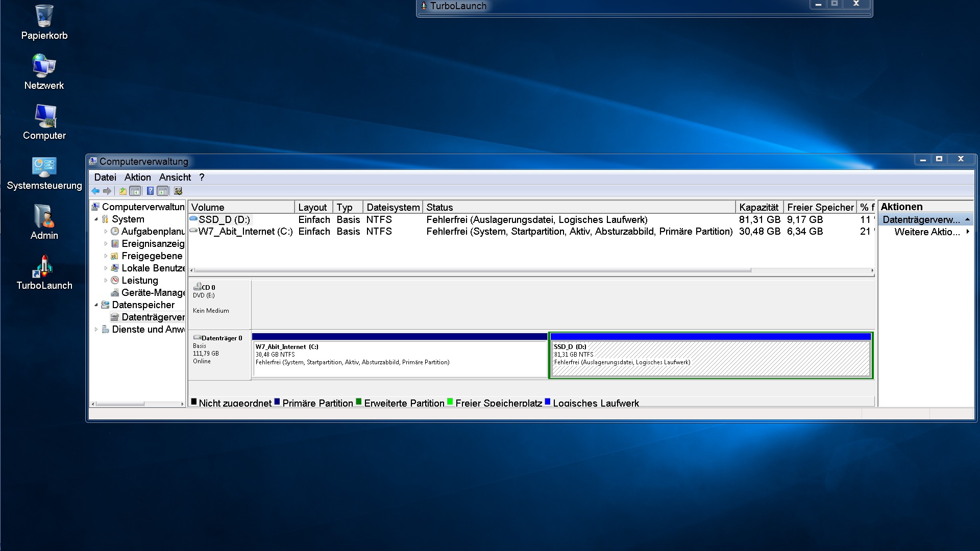Image resolution: width=980 pixels, height=551 pixels.
Task: Open Weitere Aktionen in the actions pane
Action: pyautogui.click(x=926, y=232)
